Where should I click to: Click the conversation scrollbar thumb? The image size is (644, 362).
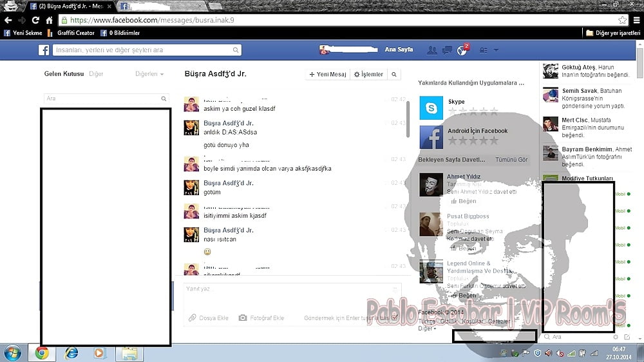tap(408, 119)
